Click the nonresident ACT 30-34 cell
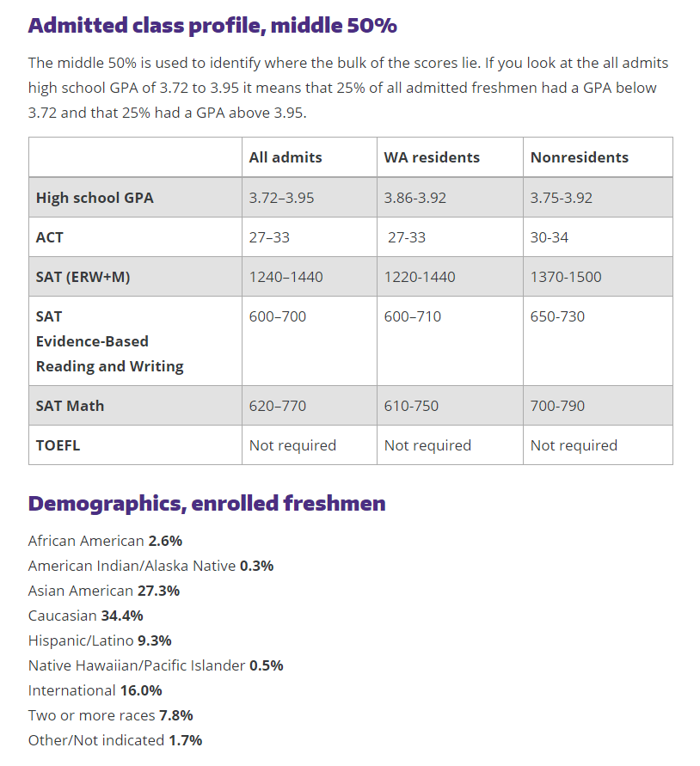The image size is (700, 766). point(550,237)
